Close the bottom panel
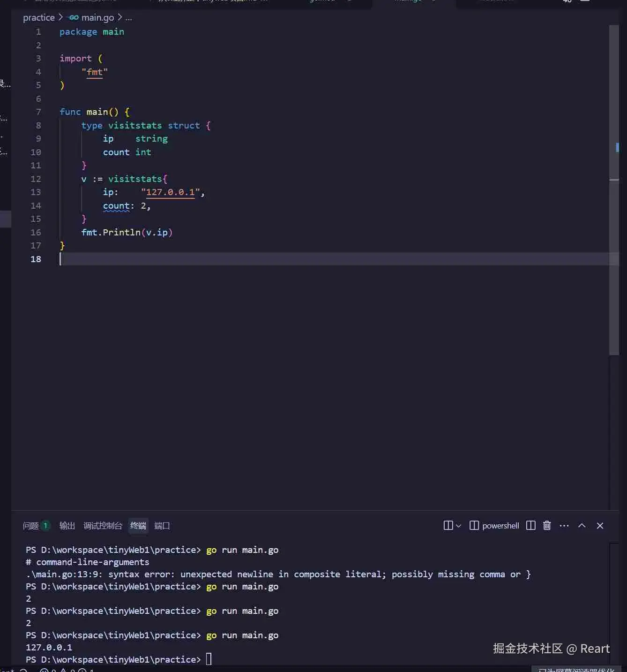Image resolution: width=627 pixels, height=672 pixels. coord(600,526)
